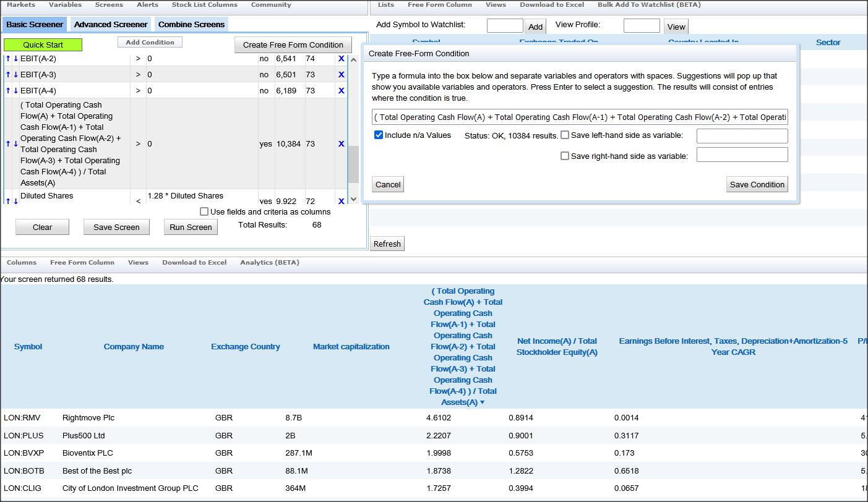Uncheck Include n/a Values checkbox
The height and width of the screenshot is (502, 868).
tap(379, 135)
